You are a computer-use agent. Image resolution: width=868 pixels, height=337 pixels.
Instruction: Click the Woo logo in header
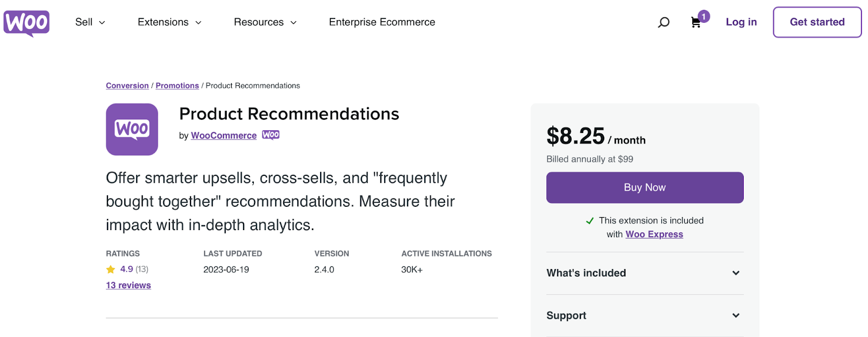pyautogui.click(x=27, y=23)
